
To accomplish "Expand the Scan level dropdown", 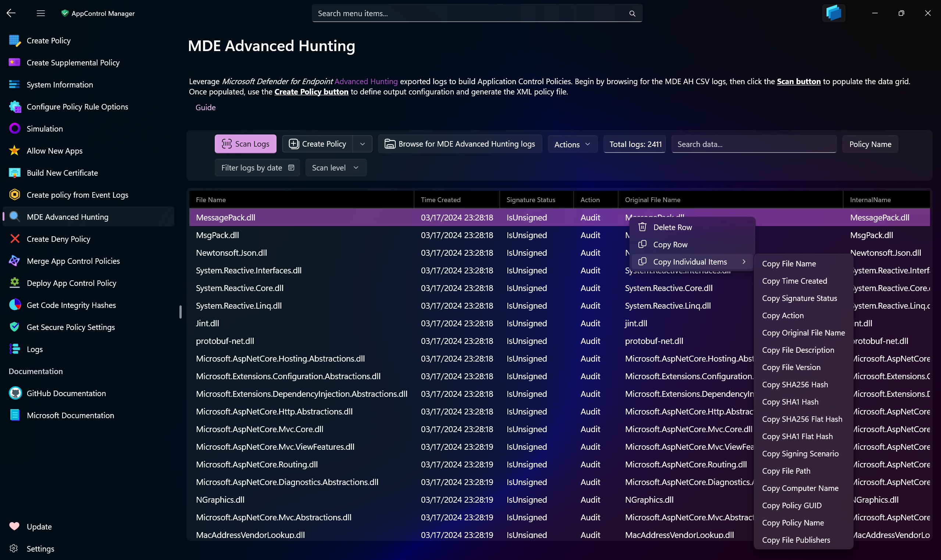I will point(335,168).
